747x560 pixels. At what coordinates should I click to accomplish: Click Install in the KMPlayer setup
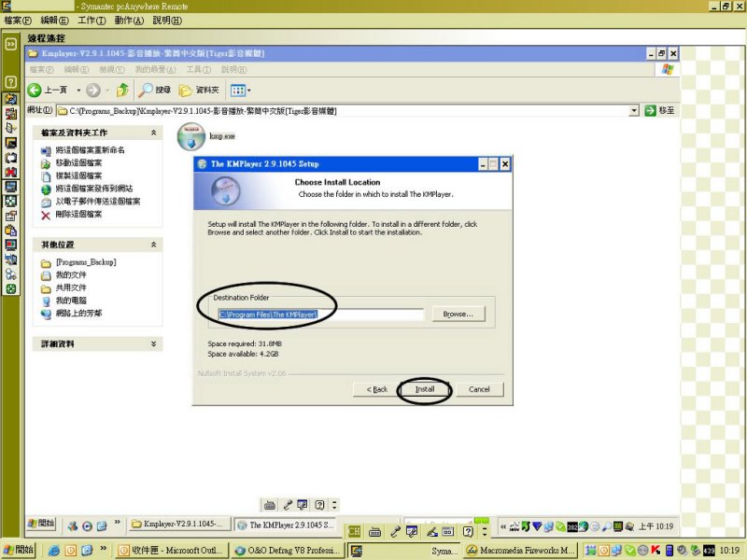click(424, 389)
